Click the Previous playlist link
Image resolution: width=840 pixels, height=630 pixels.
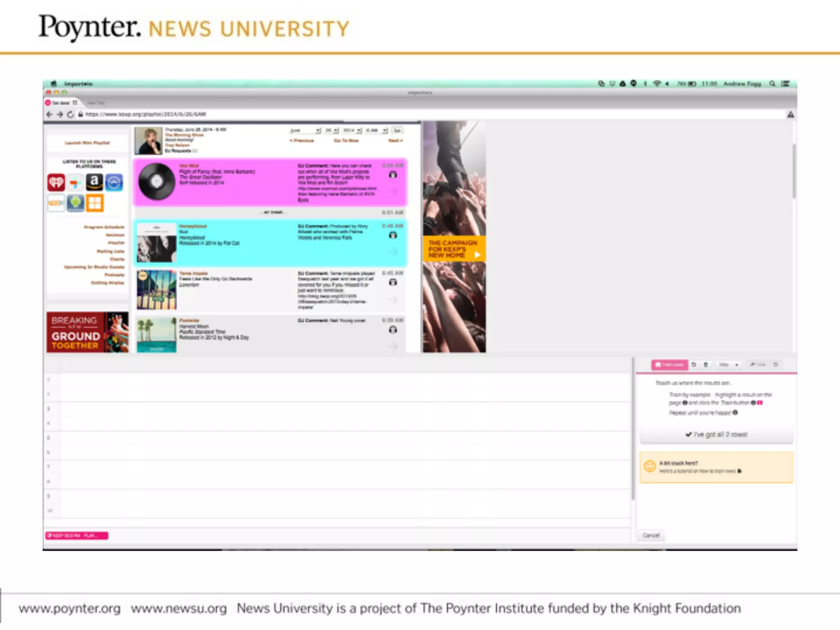click(302, 141)
